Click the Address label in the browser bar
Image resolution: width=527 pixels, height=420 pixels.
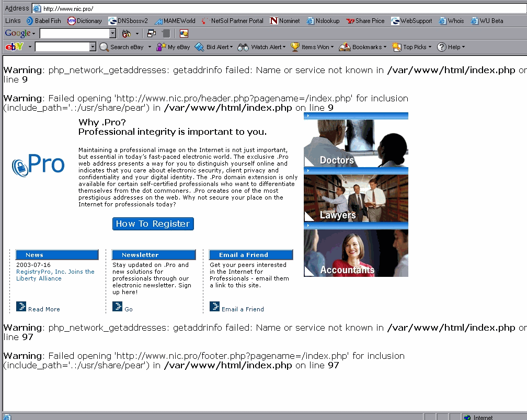coord(17,8)
